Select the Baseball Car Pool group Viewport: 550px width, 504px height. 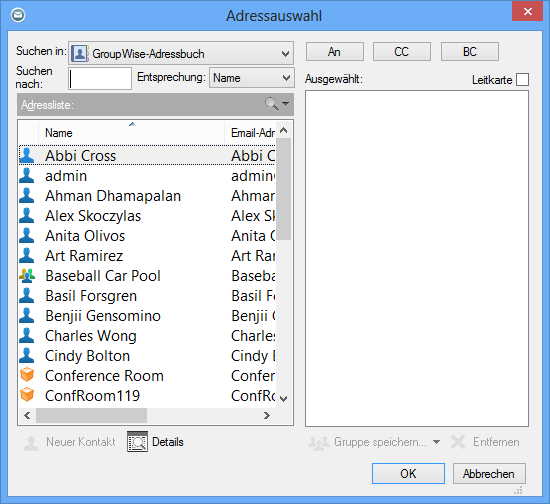click(147, 276)
